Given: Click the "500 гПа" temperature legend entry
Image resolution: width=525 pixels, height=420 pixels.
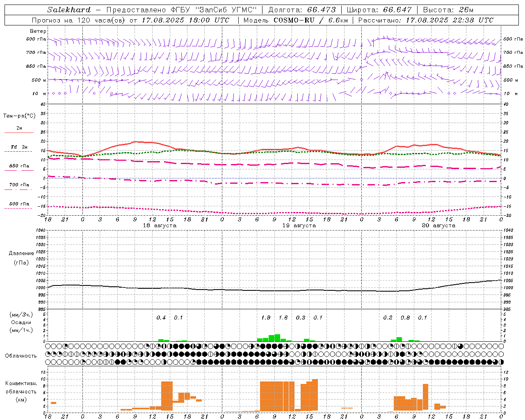Looking at the screenshot, I should click(19, 204).
